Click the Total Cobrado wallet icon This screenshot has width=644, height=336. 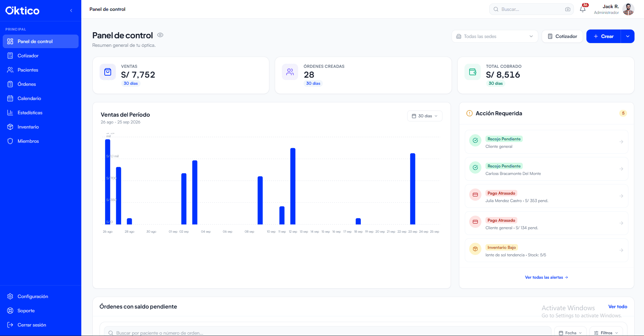pyautogui.click(x=473, y=72)
